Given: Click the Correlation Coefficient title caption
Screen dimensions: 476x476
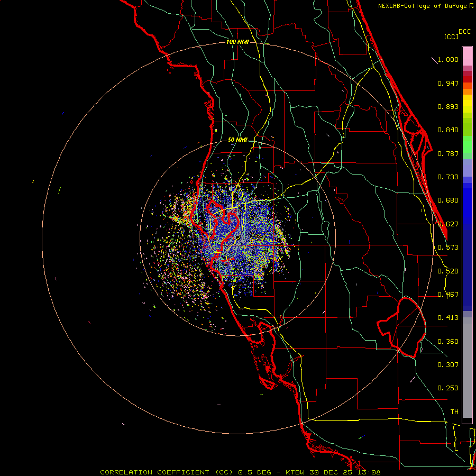Looking at the screenshot, I should point(241,472).
